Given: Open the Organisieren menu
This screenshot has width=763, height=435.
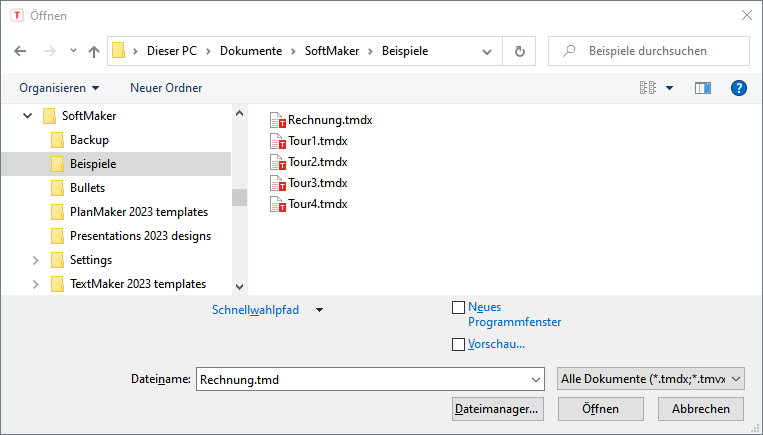Looking at the screenshot, I should (59, 88).
